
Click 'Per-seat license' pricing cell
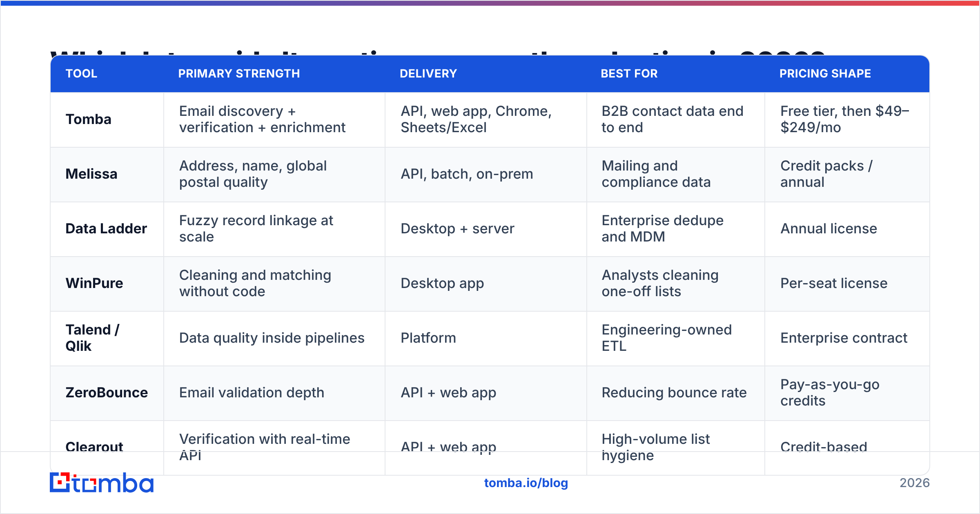pos(847,284)
